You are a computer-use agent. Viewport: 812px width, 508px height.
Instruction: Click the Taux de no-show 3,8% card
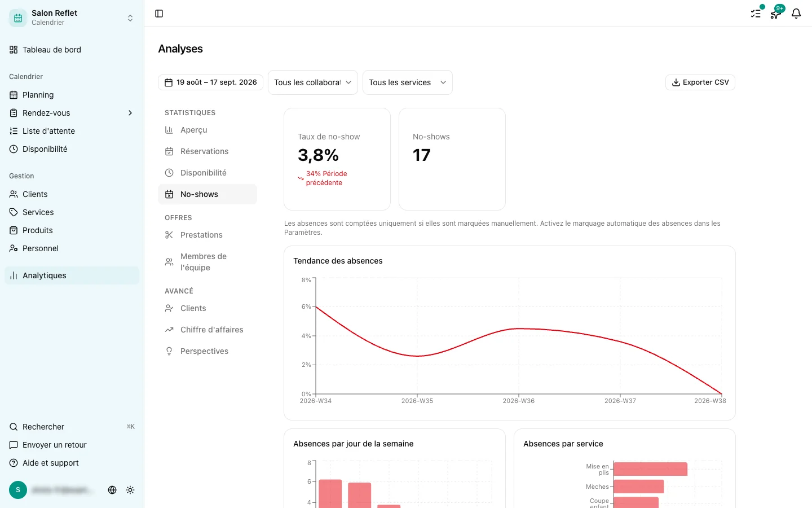click(337, 159)
